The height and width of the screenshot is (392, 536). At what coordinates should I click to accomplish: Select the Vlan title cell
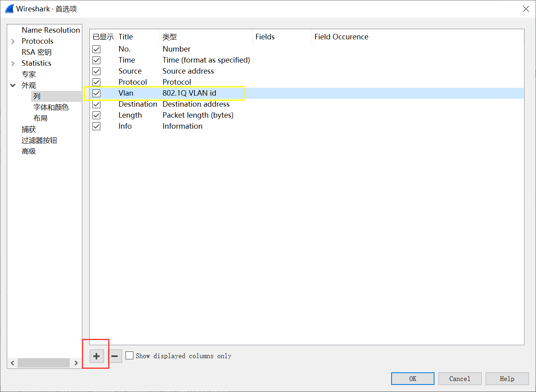tap(126, 93)
